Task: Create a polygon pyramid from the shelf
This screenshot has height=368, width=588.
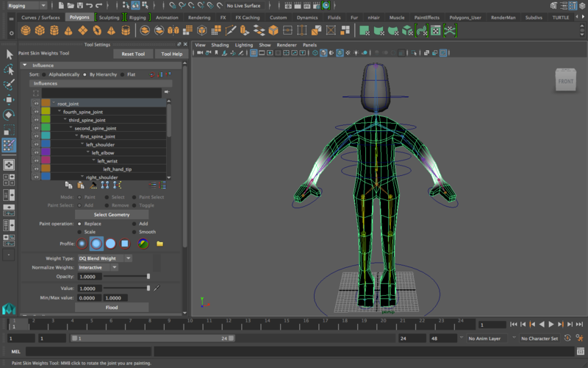Action: [111, 30]
